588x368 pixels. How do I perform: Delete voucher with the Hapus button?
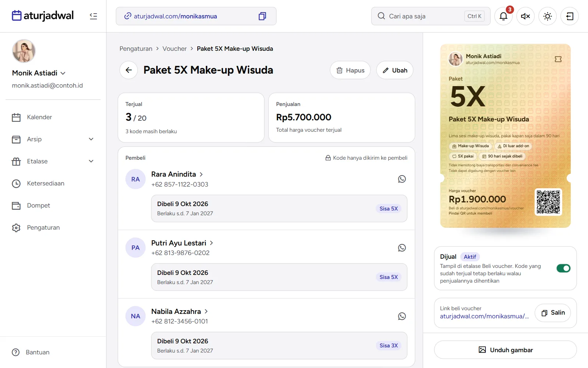tap(350, 70)
